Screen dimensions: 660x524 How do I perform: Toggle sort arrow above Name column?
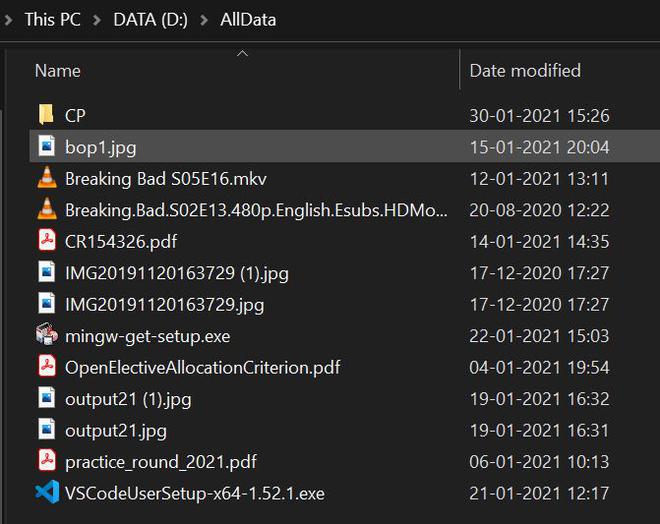point(241,53)
